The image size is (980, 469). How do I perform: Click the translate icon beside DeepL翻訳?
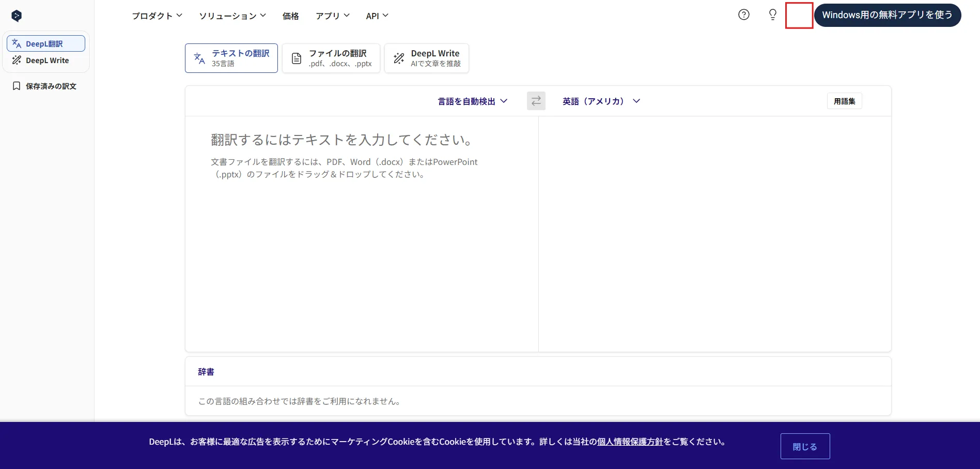click(x=17, y=43)
